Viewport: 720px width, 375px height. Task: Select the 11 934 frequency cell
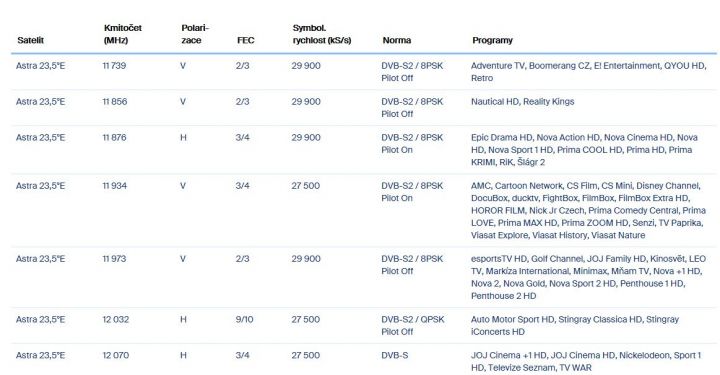point(114,186)
